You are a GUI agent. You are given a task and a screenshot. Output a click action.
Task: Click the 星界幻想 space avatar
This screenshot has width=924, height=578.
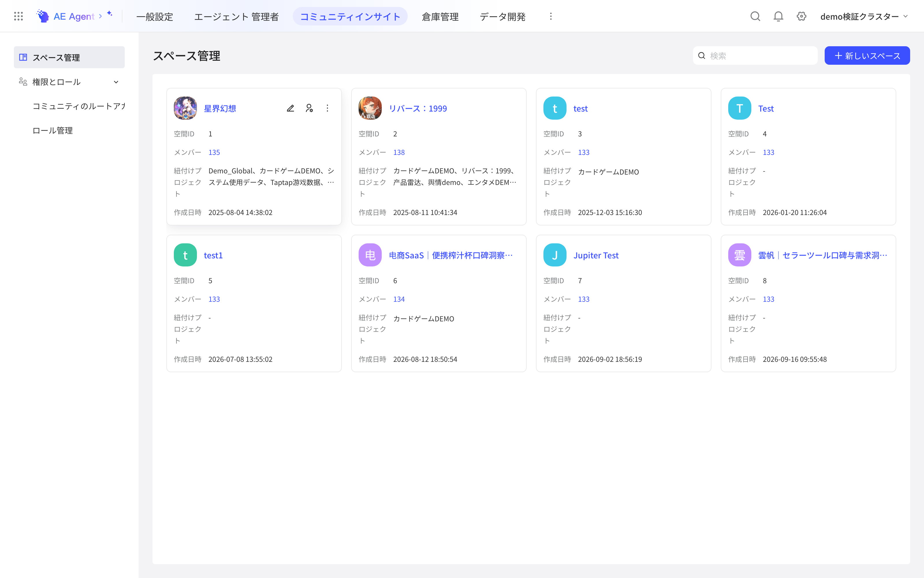click(185, 108)
